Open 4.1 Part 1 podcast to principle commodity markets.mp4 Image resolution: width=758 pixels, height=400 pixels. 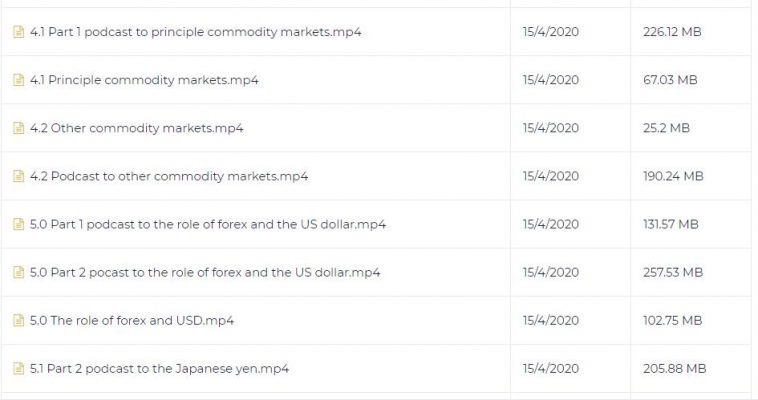(x=195, y=32)
